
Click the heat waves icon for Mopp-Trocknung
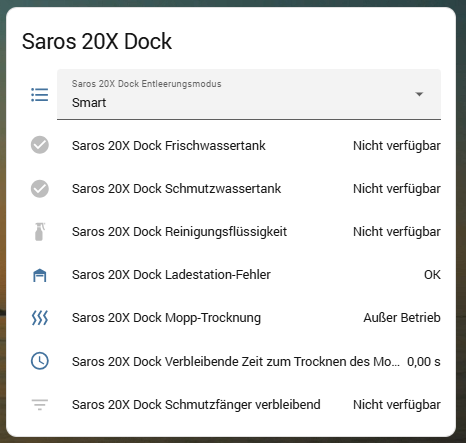coord(40,318)
